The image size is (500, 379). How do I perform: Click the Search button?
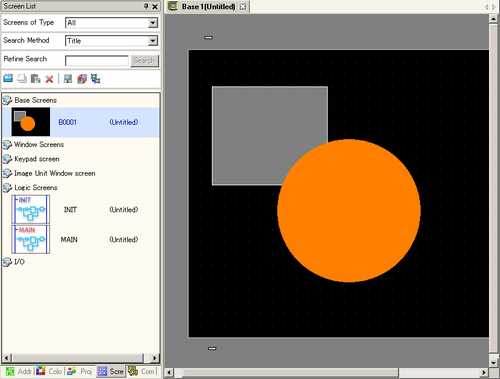tap(144, 61)
